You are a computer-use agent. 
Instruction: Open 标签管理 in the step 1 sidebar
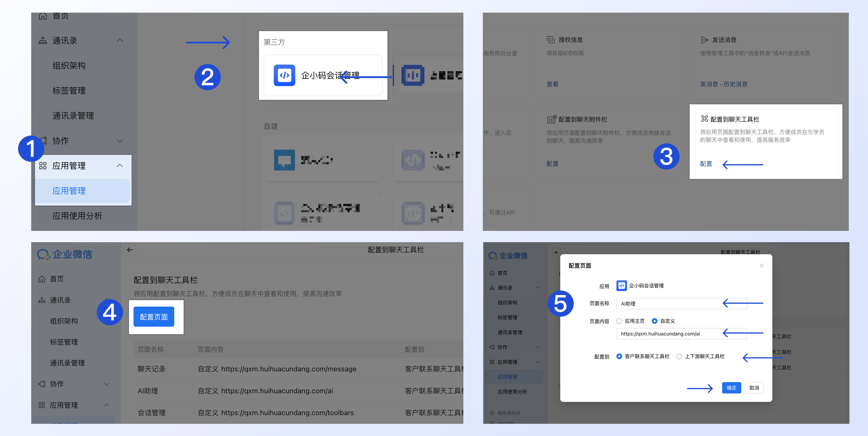(69, 91)
